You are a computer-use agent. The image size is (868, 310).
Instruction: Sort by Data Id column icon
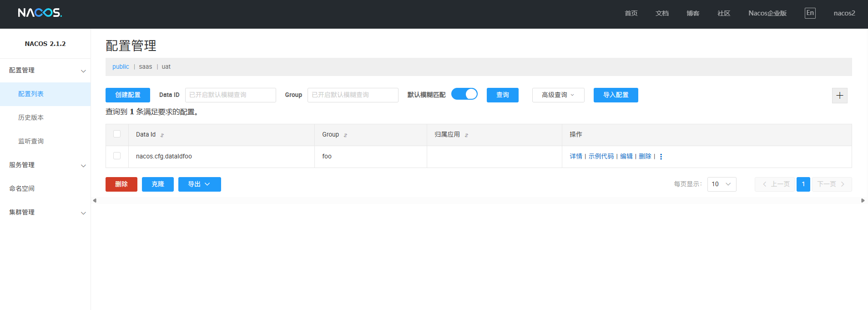pyautogui.click(x=162, y=135)
